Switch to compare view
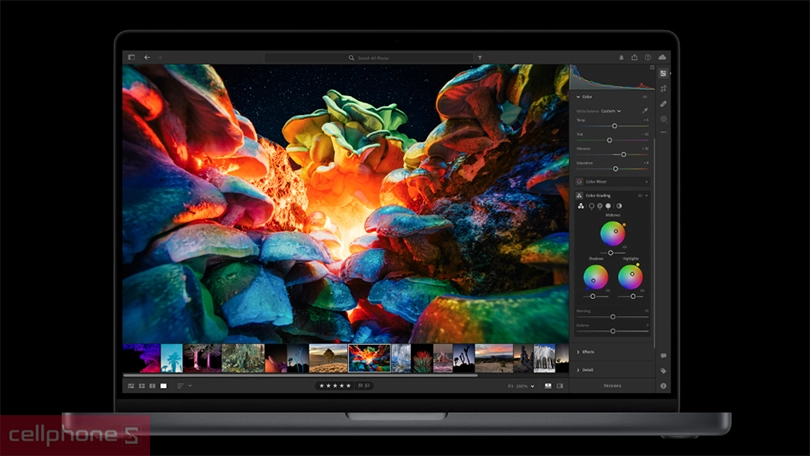This screenshot has width=810, height=456. coord(152,386)
